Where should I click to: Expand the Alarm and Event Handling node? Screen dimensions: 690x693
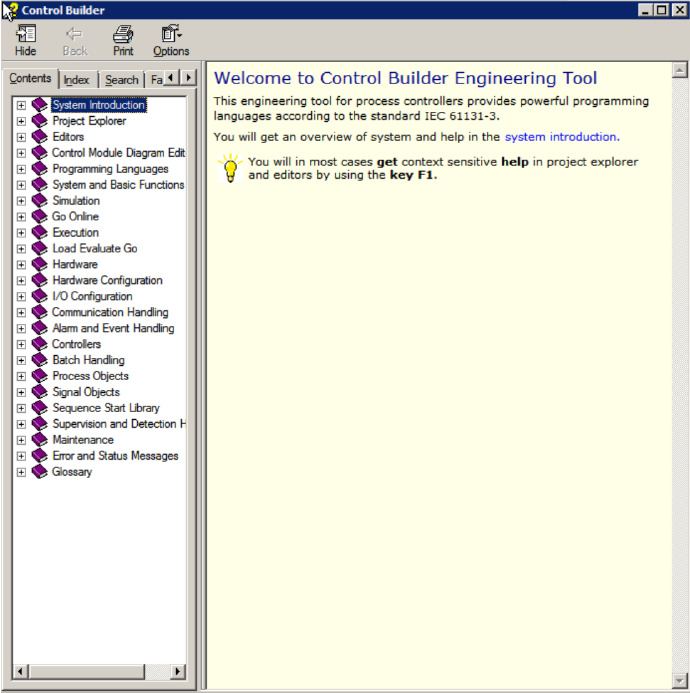[21, 328]
